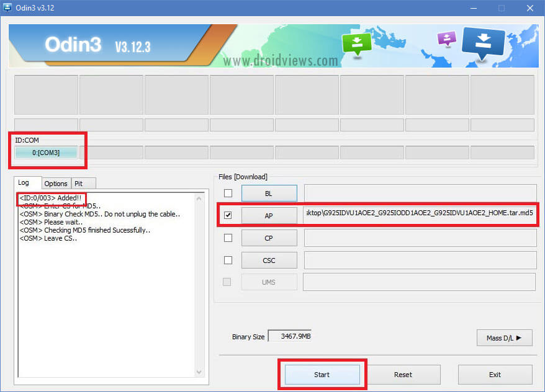Tick the CP file checkbox

pos(228,238)
